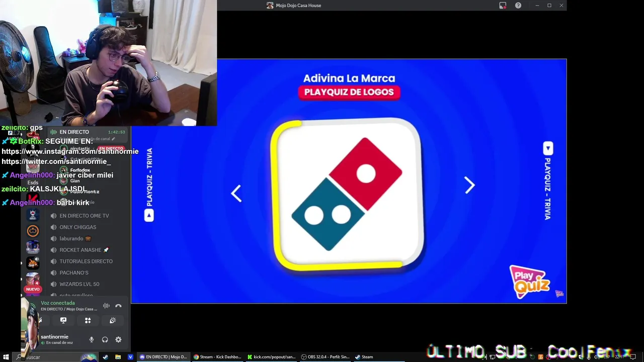Click the Adivina La Marca heading
The width and height of the screenshot is (644, 362).
[x=349, y=78]
